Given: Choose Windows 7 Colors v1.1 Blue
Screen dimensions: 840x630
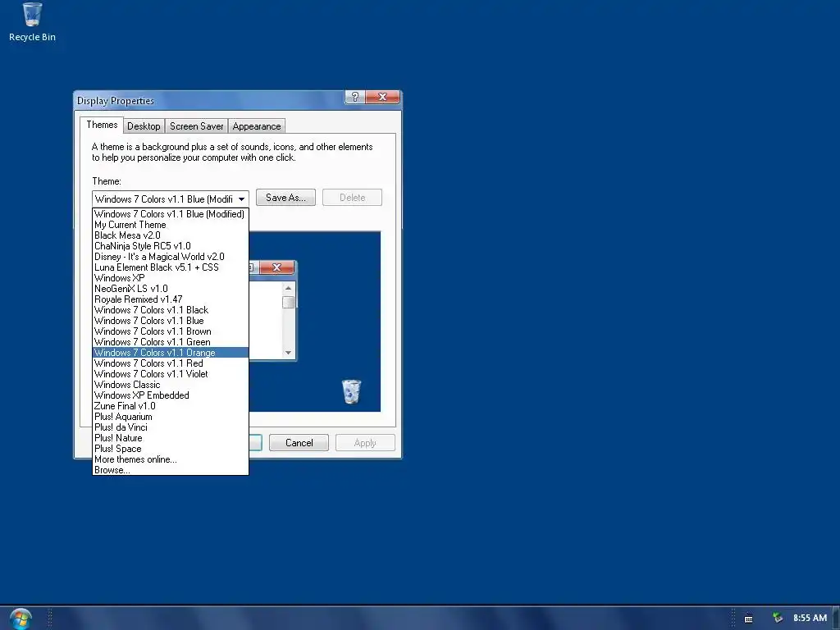Looking at the screenshot, I should (171, 321).
